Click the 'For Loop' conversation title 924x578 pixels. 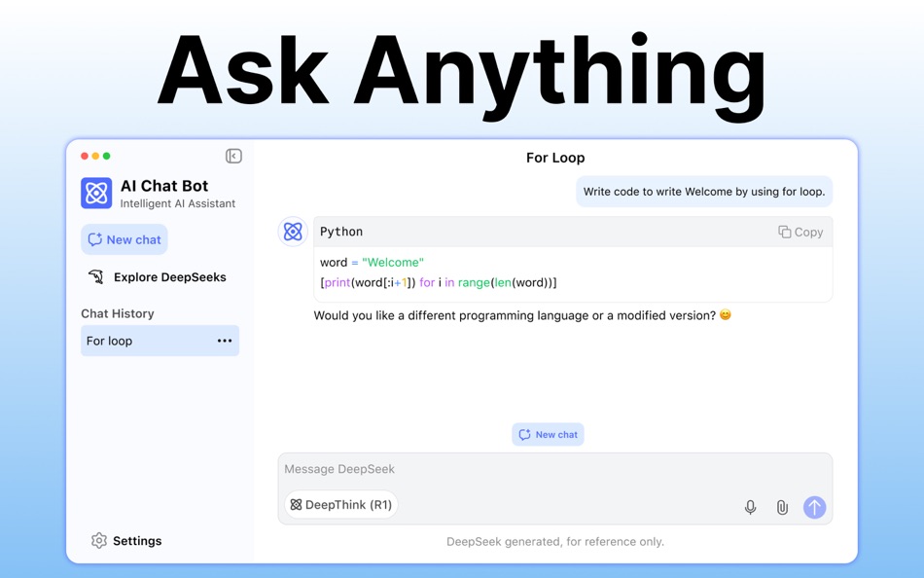pyautogui.click(x=555, y=158)
